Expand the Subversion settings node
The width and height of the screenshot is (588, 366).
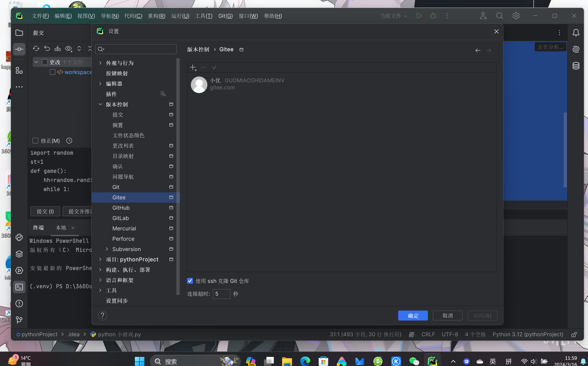(107, 249)
